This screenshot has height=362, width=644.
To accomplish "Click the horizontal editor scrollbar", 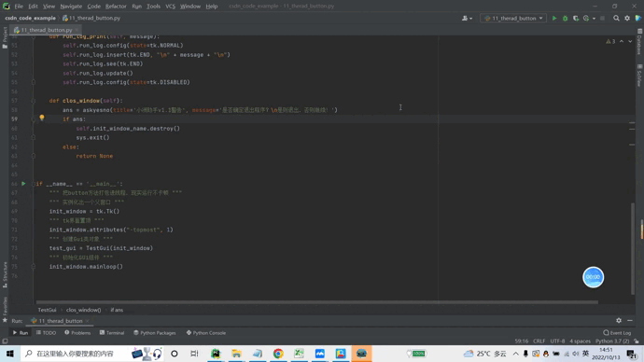I will click(x=316, y=302).
